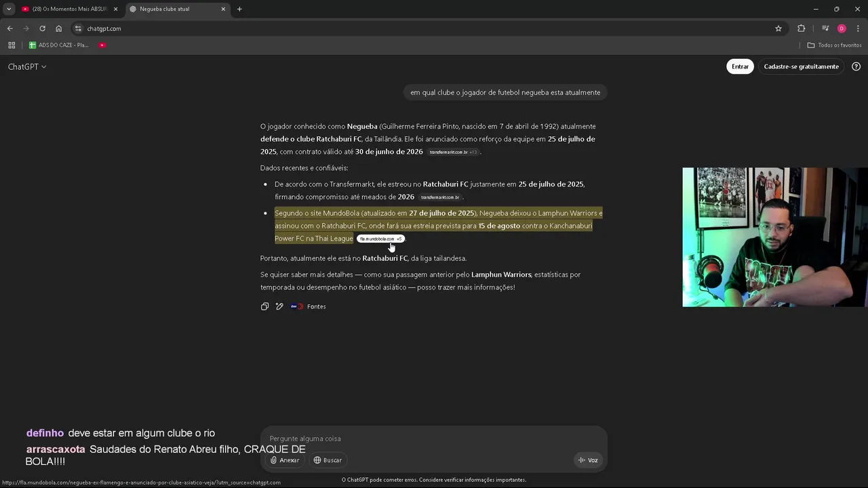Viewport: 868px width, 488px height.
Task: Click the Anexar attach button
Action: coord(285,460)
